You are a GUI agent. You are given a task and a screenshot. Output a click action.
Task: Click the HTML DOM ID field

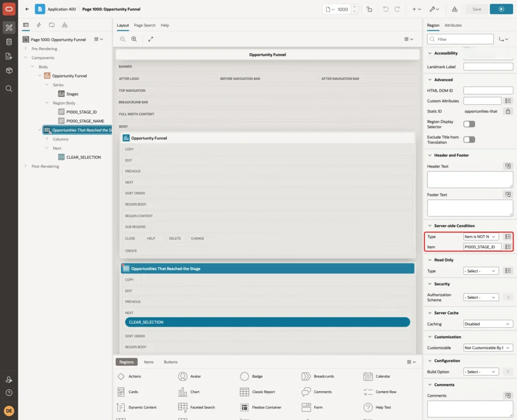pos(488,90)
